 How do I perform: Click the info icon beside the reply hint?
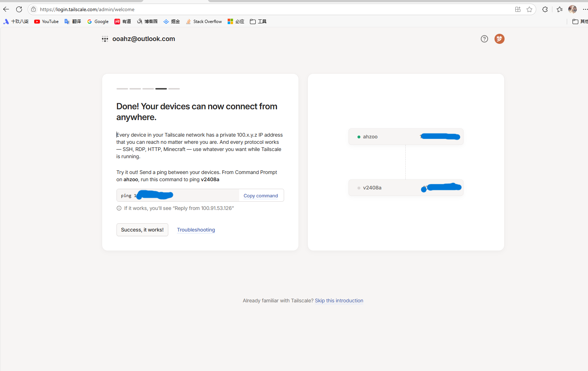119,208
